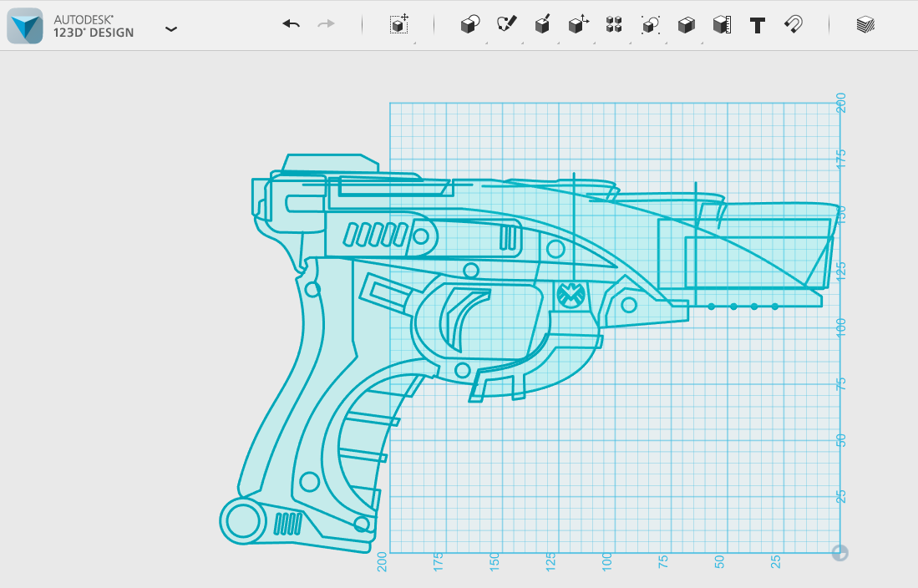Select the Text tool T icon
The image size is (918, 588).
pyautogui.click(x=758, y=25)
